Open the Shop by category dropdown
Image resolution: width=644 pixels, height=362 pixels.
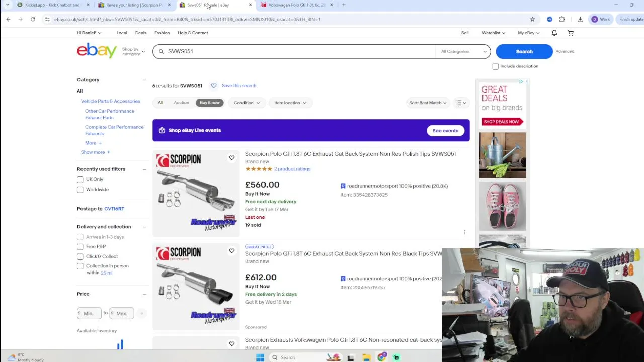pyautogui.click(x=133, y=51)
